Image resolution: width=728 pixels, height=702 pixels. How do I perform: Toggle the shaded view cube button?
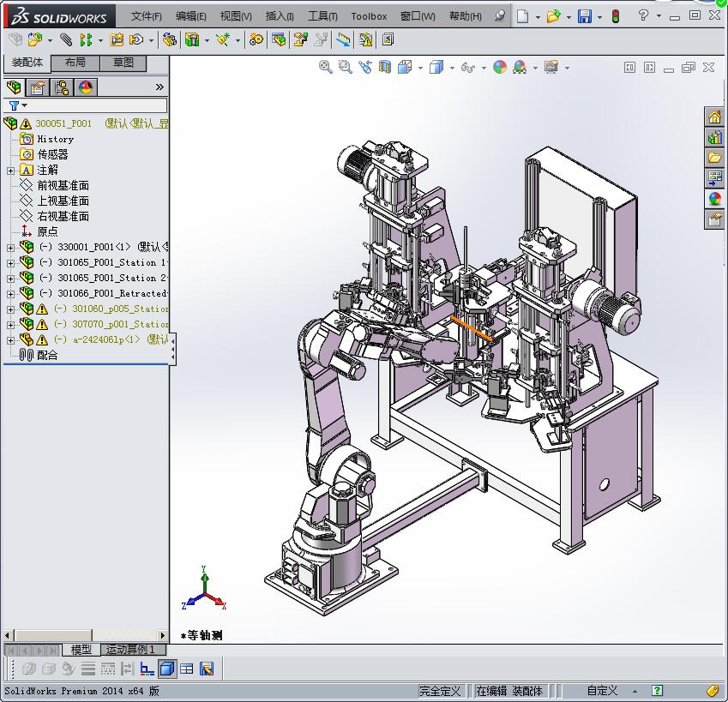167,669
